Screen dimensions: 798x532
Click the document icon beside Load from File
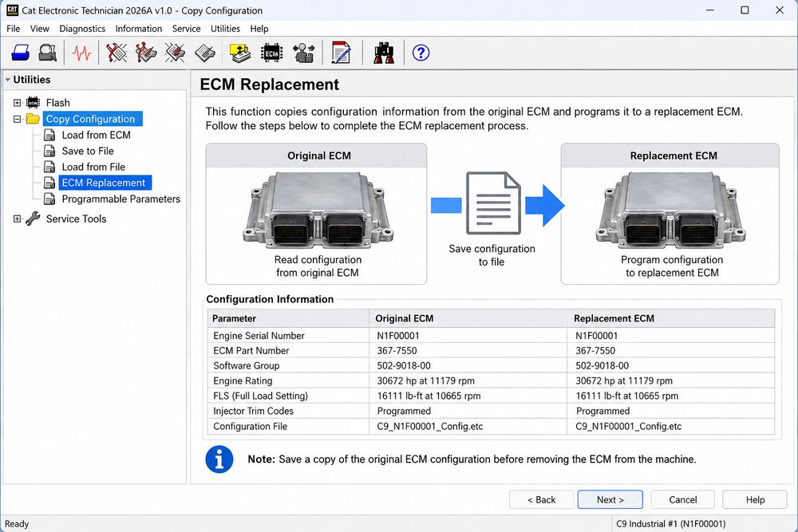pos(49,167)
